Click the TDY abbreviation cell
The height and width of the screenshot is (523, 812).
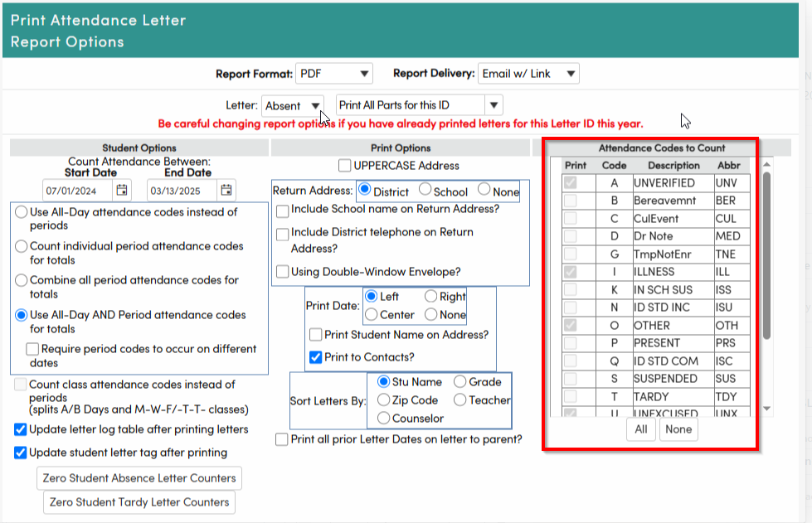[732, 397]
